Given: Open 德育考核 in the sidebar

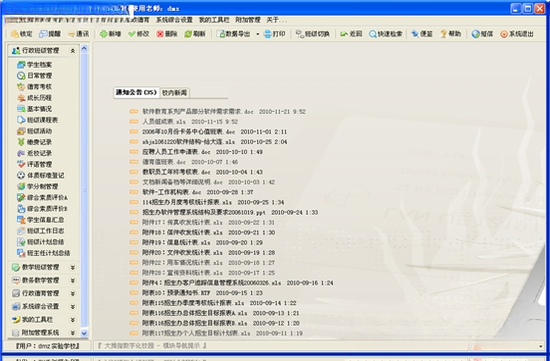Looking at the screenshot, I should [35, 87].
